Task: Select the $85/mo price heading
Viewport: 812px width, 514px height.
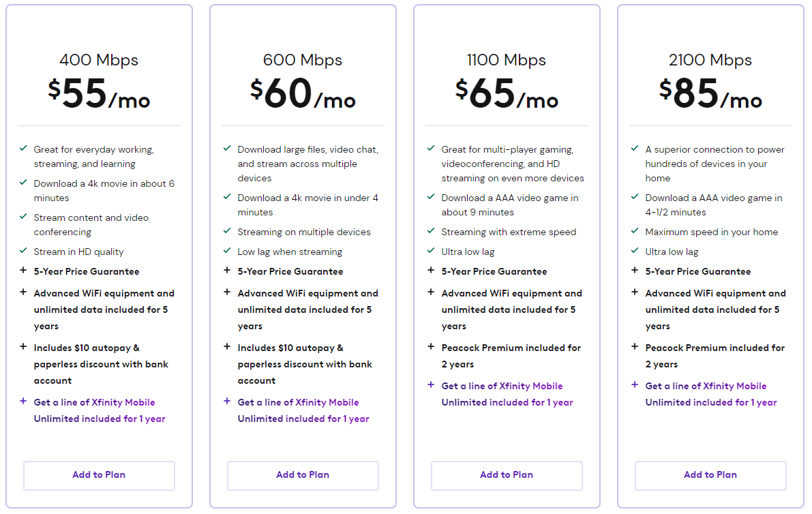Action: (x=710, y=93)
